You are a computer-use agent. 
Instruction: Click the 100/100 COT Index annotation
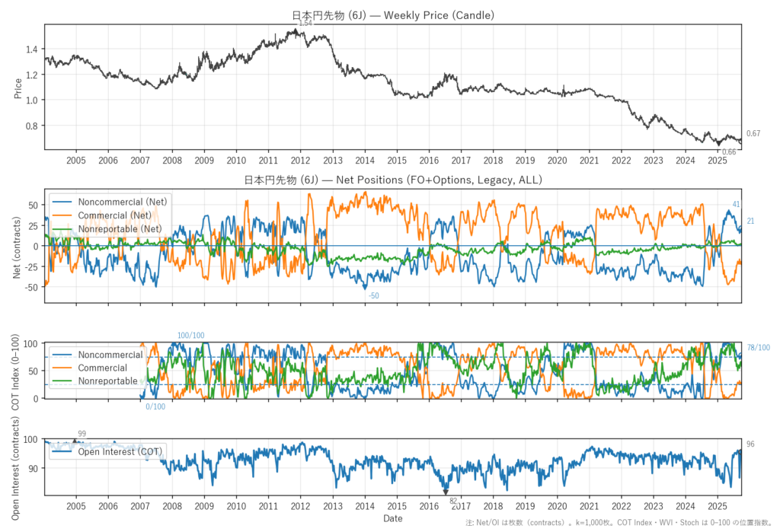[x=190, y=336]
